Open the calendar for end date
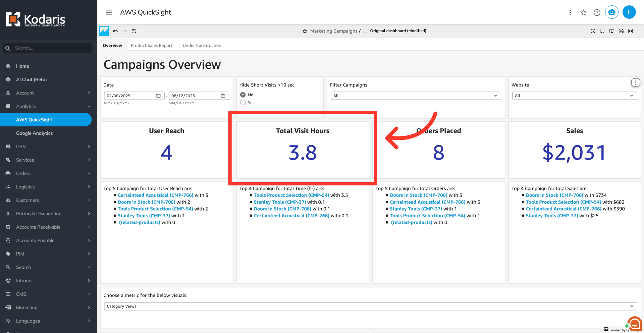 coord(223,96)
